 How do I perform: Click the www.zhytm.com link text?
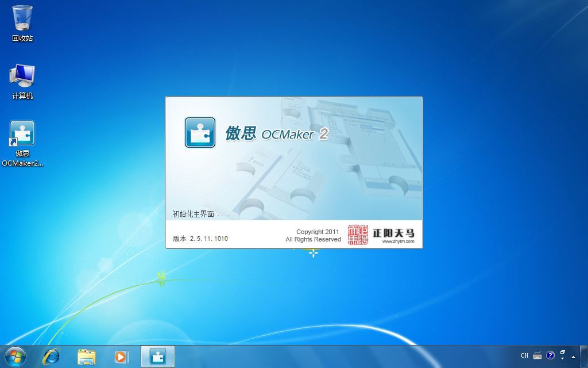[399, 241]
